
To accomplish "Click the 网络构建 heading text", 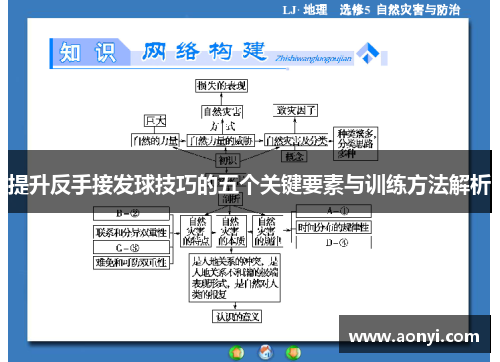I will coord(204,51).
